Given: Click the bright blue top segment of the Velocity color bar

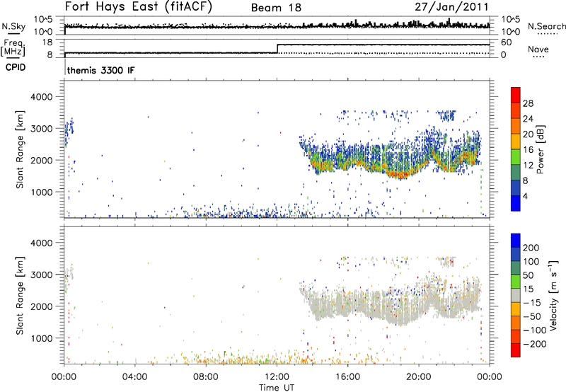Looking at the screenshot, I should pyautogui.click(x=516, y=241).
